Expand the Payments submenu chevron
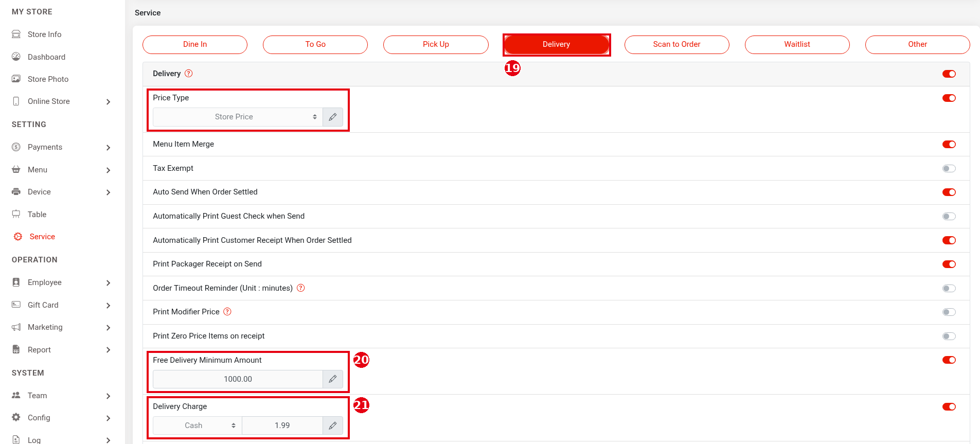This screenshot has height=444, width=980. coord(108,148)
